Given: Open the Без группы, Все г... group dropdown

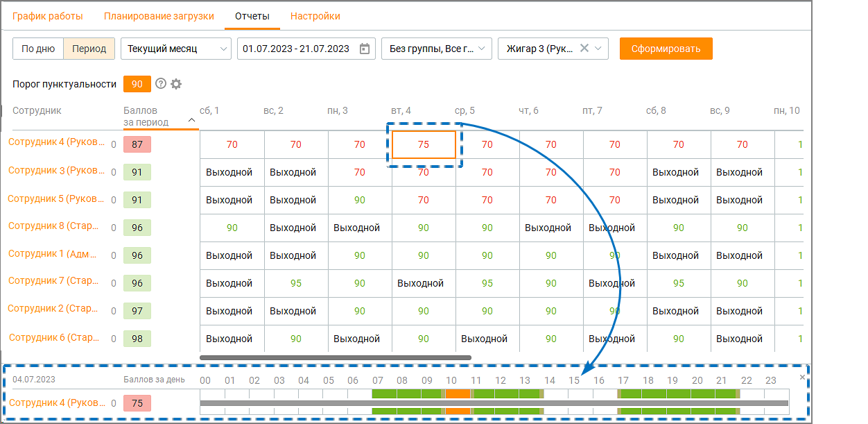Looking at the screenshot, I should [437, 49].
